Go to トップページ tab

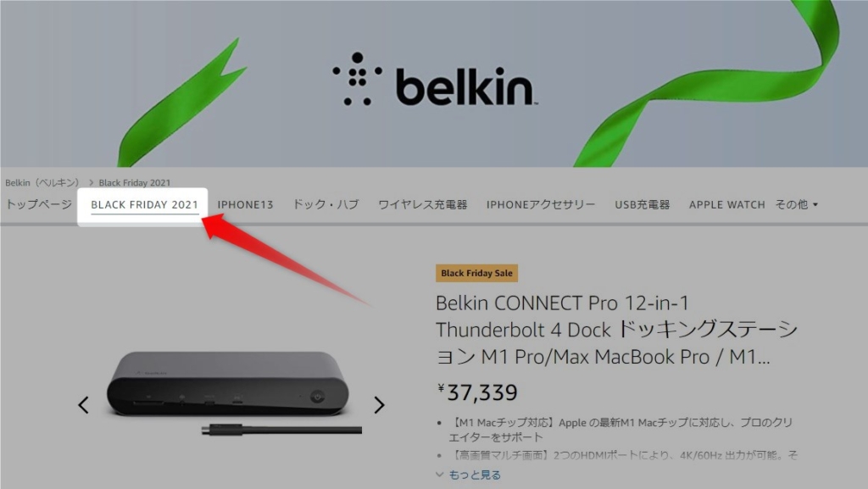click(39, 205)
